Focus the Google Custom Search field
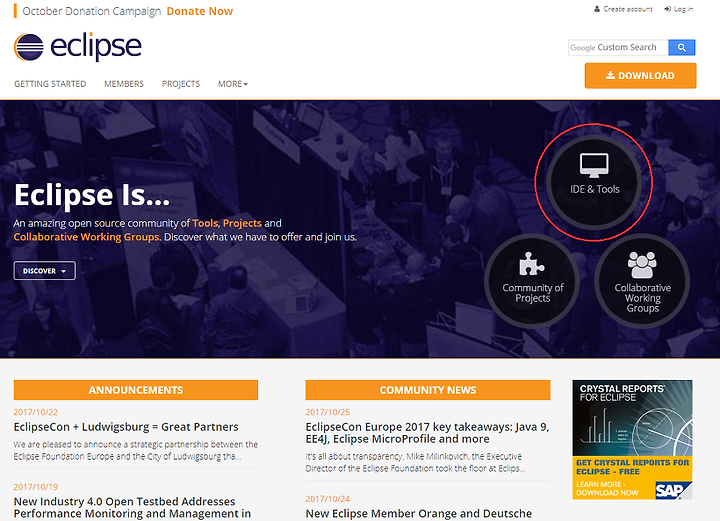Viewport: 720px width, 521px height. pyautogui.click(x=618, y=47)
